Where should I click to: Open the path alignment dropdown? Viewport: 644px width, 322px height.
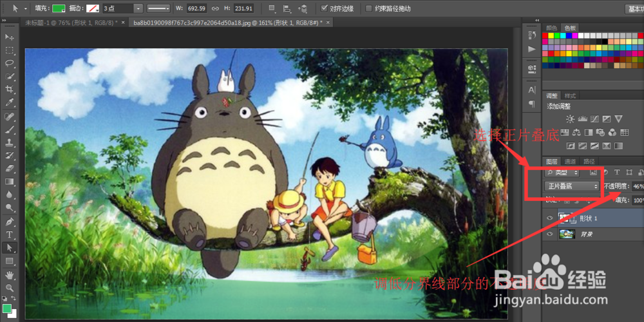point(287,8)
